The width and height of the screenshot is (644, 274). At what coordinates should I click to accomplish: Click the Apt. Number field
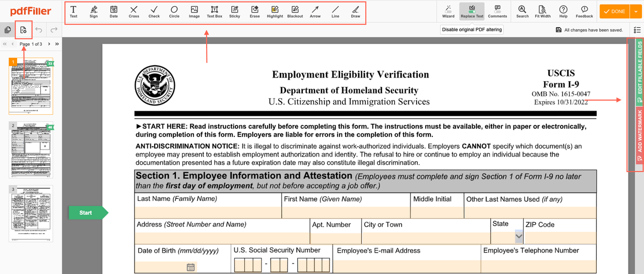pos(336,237)
